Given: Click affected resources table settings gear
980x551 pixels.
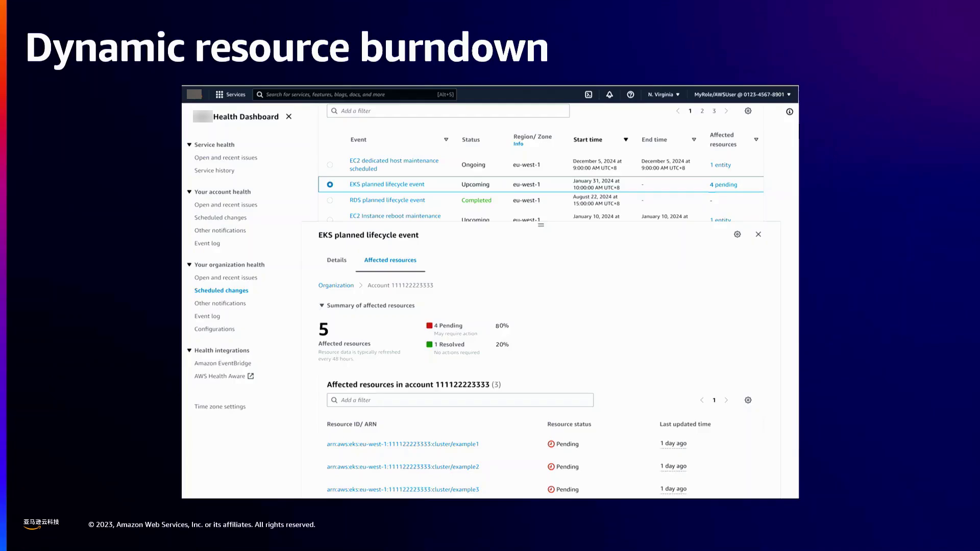Looking at the screenshot, I should [748, 400].
